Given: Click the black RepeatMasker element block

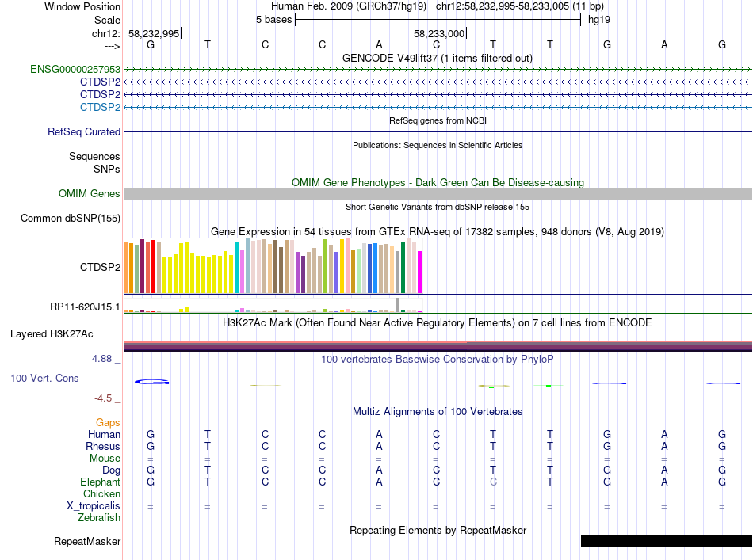Looking at the screenshot, I should tap(666, 541).
